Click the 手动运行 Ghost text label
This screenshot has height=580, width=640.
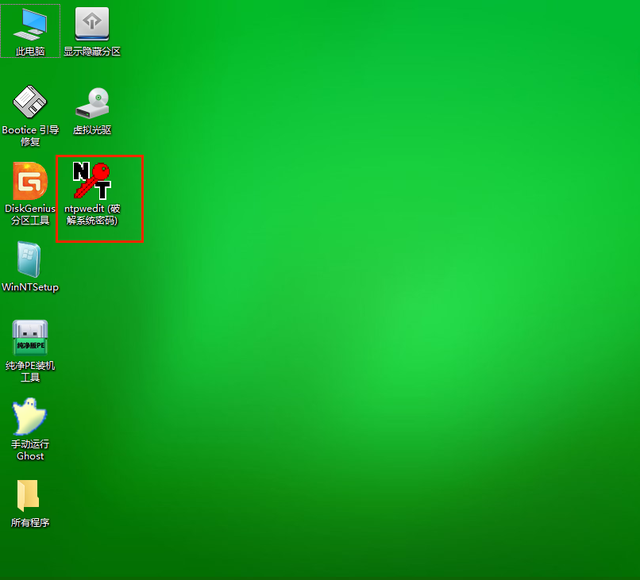pos(30,450)
